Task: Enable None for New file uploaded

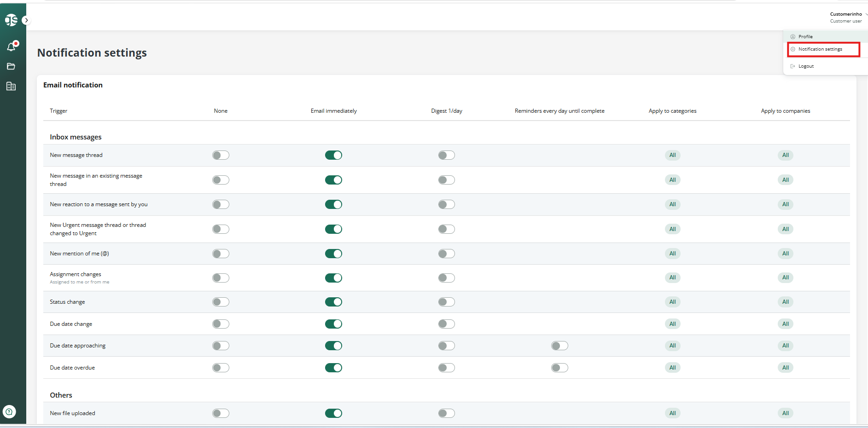Action: pos(221,413)
